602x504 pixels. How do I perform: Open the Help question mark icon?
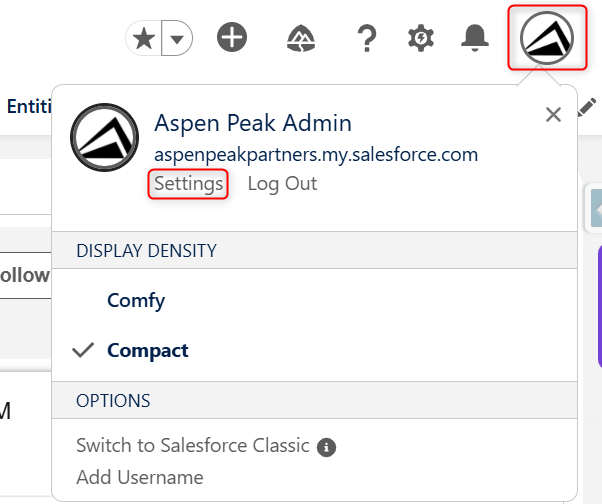367,38
